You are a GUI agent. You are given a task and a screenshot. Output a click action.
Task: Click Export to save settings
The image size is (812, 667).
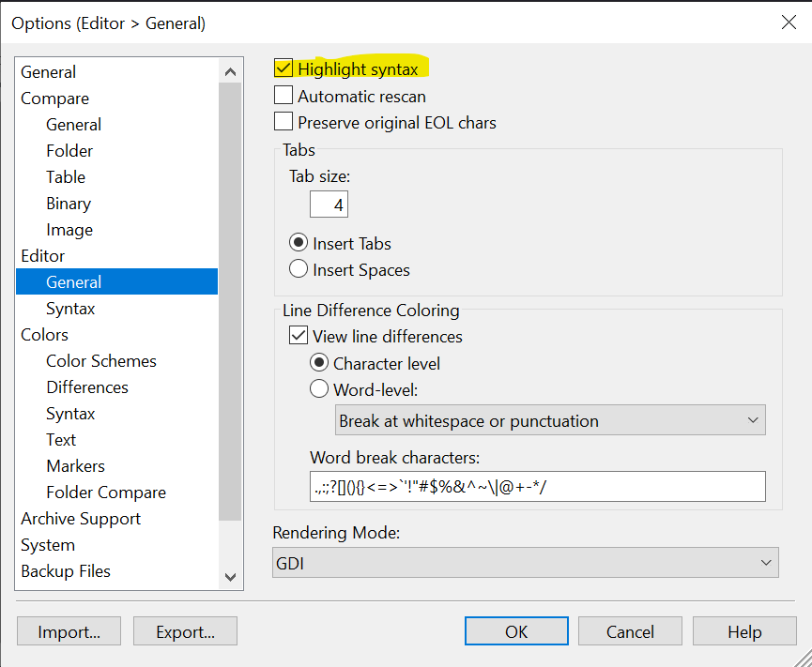click(x=184, y=630)
